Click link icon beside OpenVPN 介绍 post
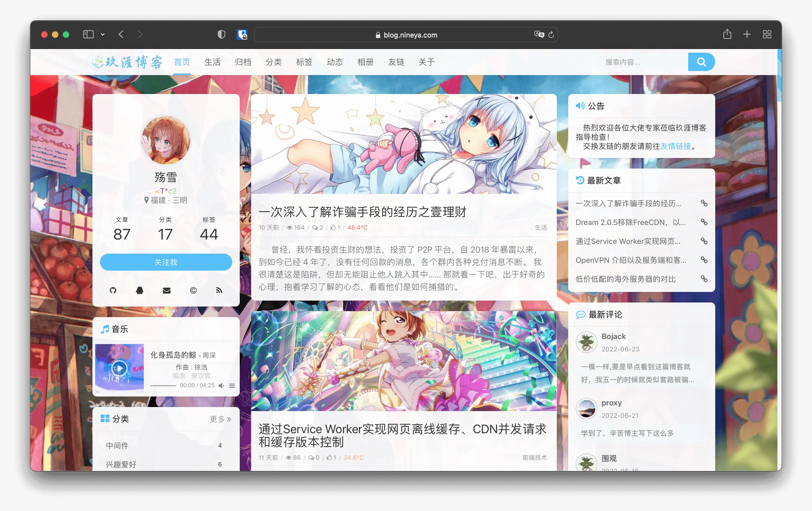 click(704, 260)
